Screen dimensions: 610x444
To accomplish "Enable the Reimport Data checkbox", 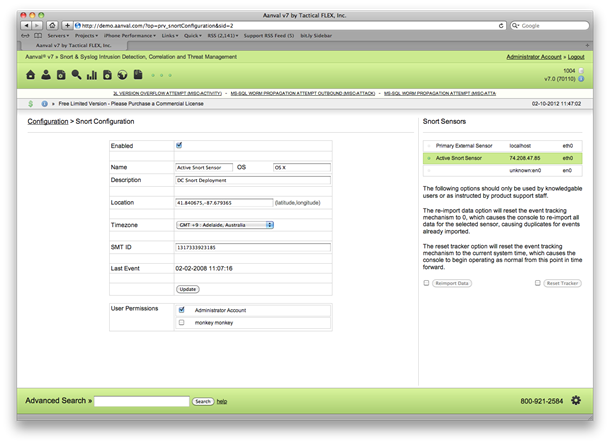I will [427, 283].
